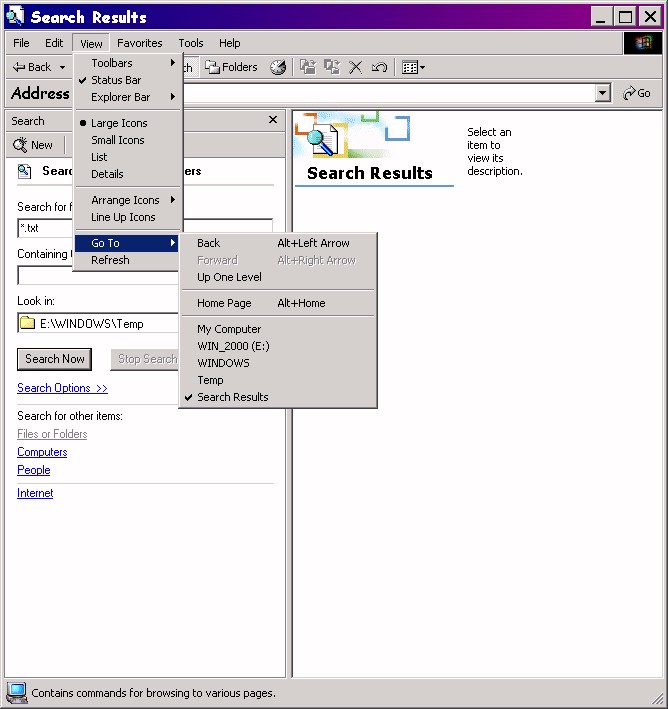Choose Temp in Go To submenu
This screenshot has width=668, height=709.
278,380
